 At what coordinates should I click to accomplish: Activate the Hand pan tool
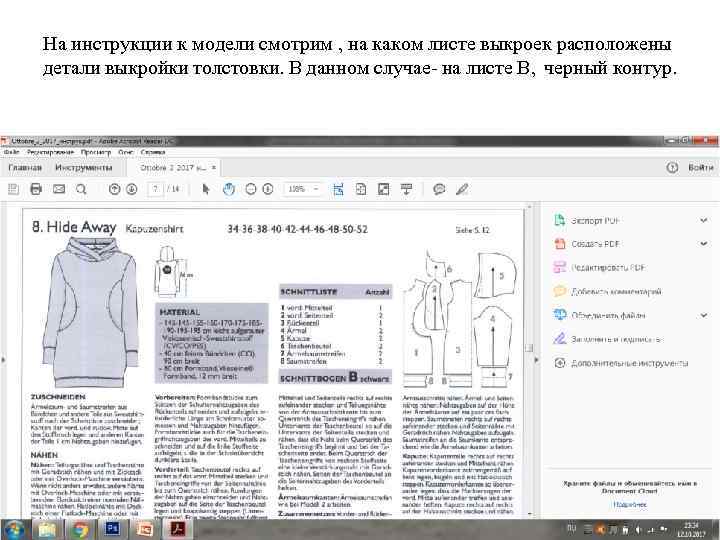point(227,188)
